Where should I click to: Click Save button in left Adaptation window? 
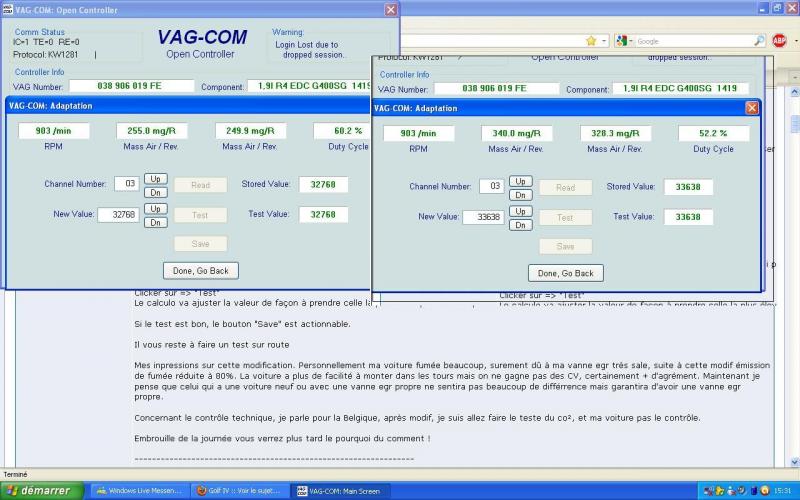pyautogui.click(x=201, y=244)
